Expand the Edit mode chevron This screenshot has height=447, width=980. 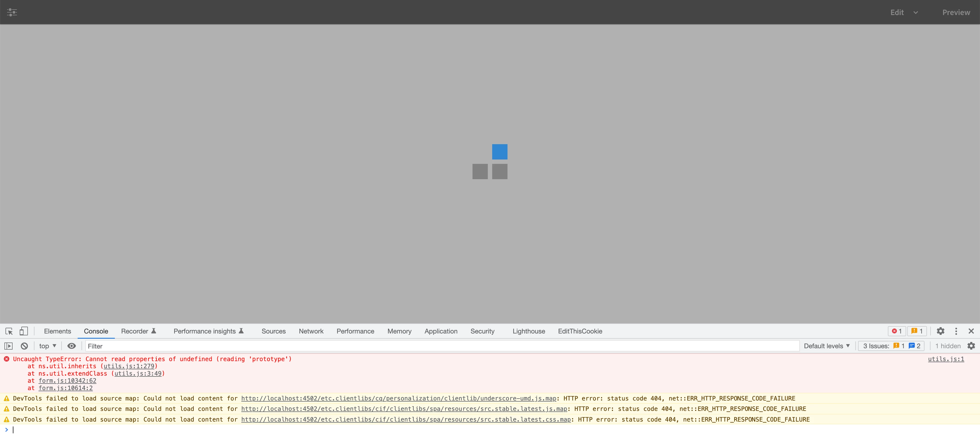pyautogui.click(x=916, y=13)
